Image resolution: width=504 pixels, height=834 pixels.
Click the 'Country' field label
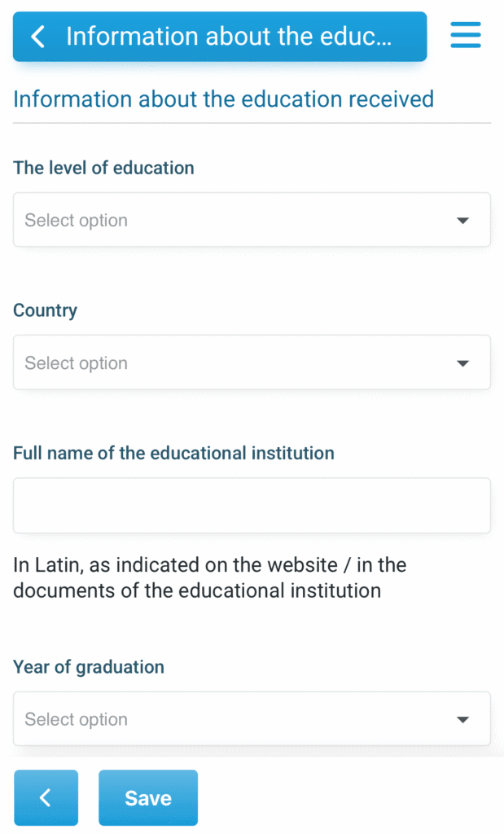click(46, 310)
